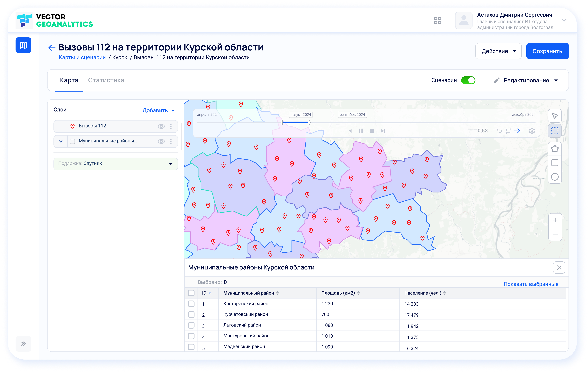Screen dimensions: 588x372
Task: Check the Медвенский район row checkbox
Action: click(x=191, y=347)
